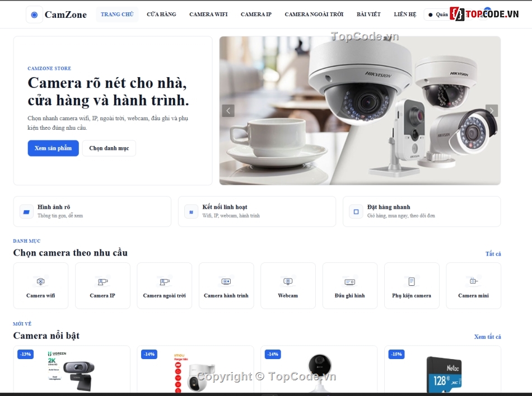The height and width of the screenshot is (396, 532).
Task: Click the MỚI VỀ section label
Action: pos(22,324)
